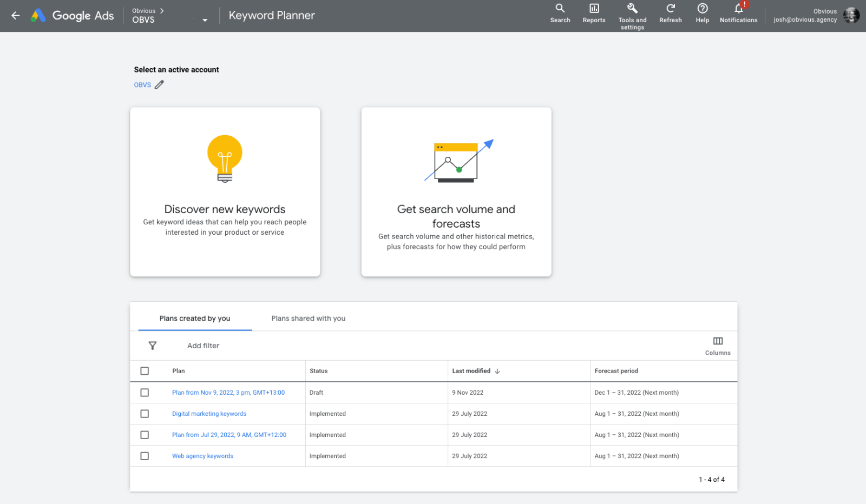The width and height of the screenshot is (866, 504).
Task: Select the Web agency keywords checkbox
Action: tap(145, 456)
